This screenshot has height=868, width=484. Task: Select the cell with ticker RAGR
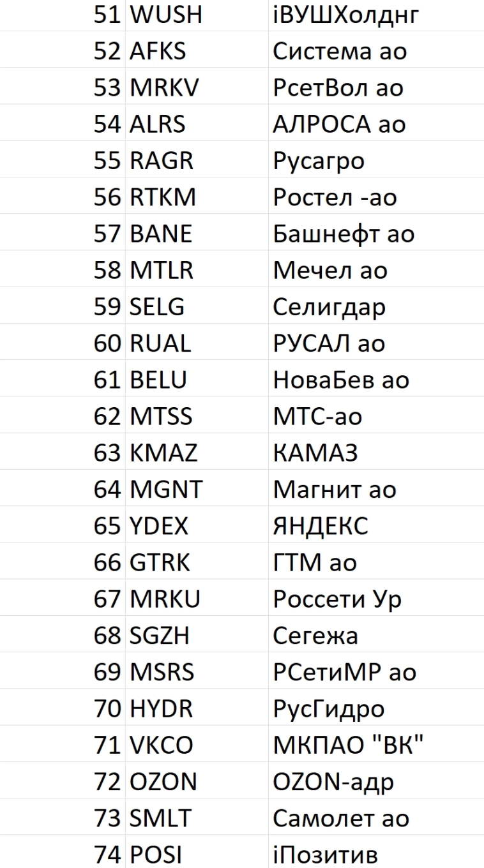pyautogui.click(x=162, y=160)
